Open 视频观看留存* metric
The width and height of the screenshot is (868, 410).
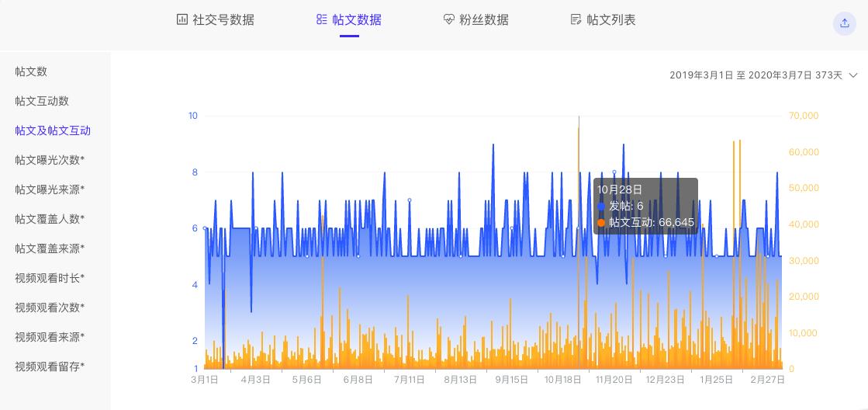coord(50,367)
